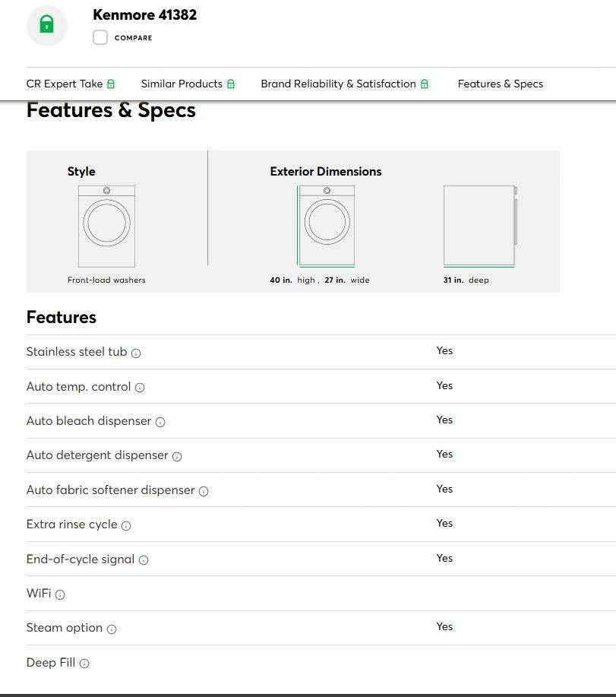Viewport: 616px width, 697px height.
Task: Click info icon next to Stainless steel tub
Action: 136,353
